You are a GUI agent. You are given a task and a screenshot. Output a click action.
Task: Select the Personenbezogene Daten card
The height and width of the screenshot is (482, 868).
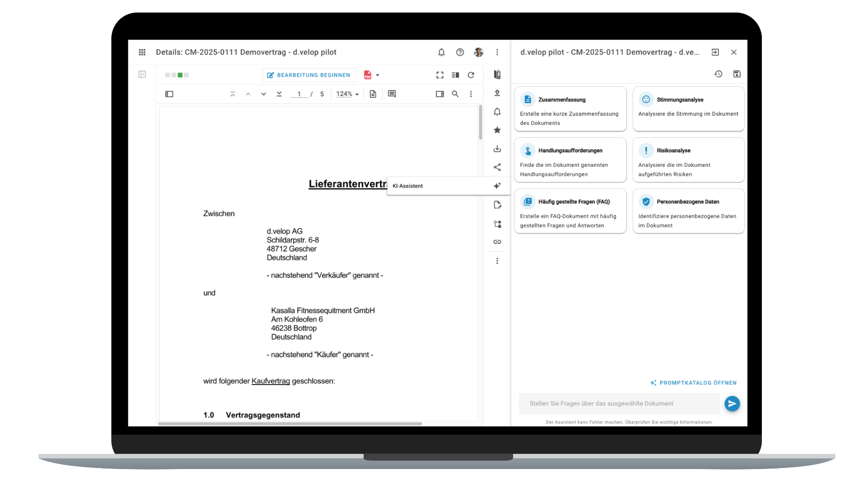pos(689,211)
